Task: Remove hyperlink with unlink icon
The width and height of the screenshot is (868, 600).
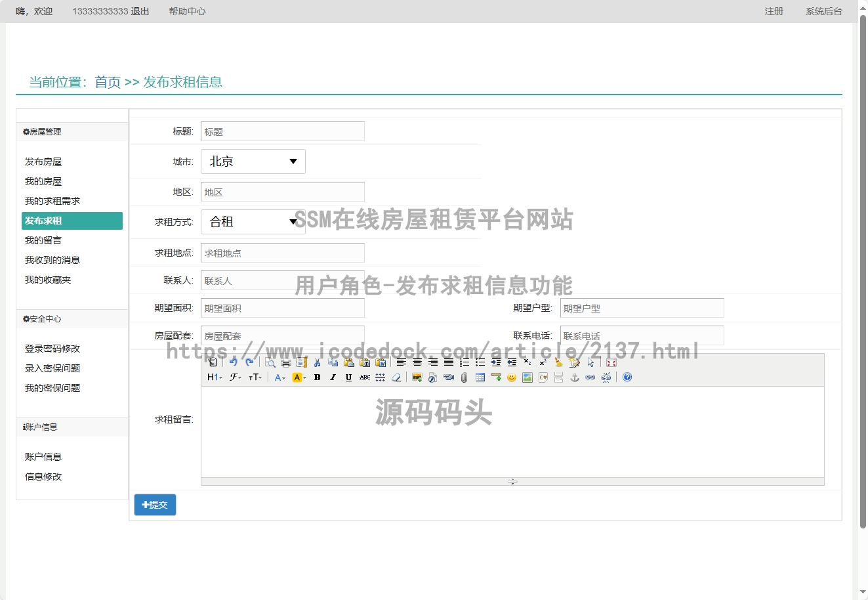Action: point(606,377)
